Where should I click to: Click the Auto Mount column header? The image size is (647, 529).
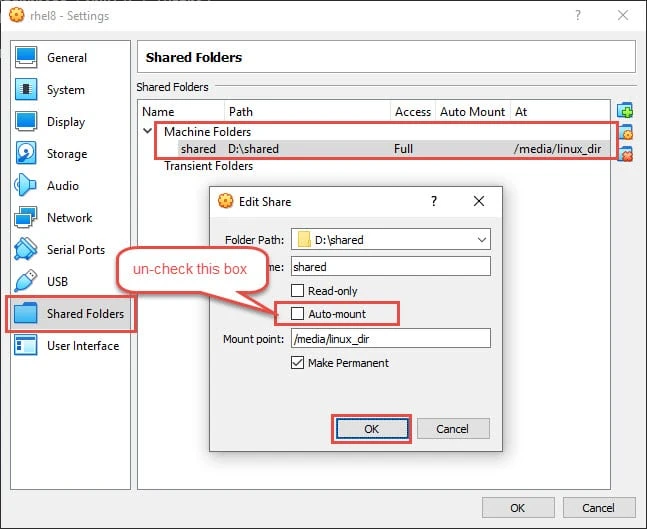click(472, 111)
